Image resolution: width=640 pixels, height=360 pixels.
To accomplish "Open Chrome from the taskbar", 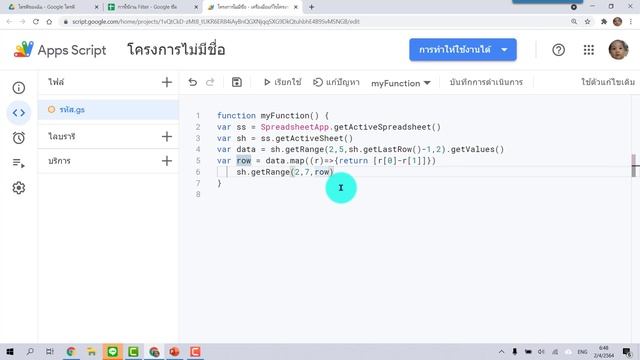I will point(71,351).
